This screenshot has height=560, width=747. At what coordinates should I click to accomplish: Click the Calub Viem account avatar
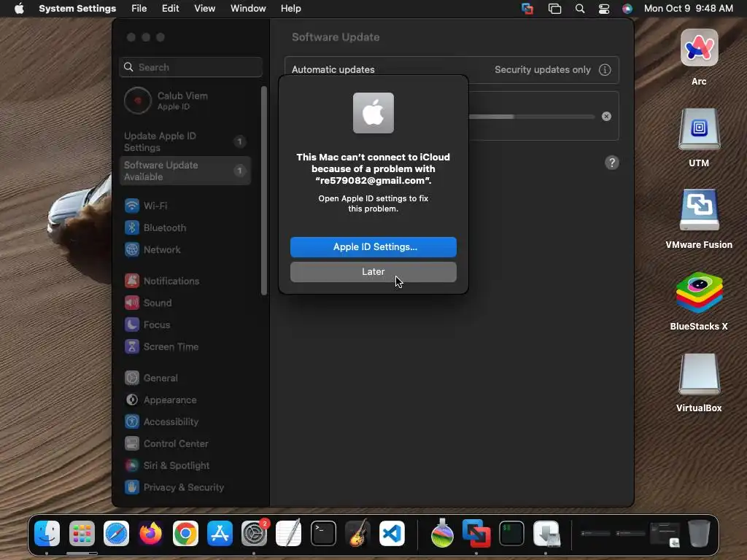(138, 101)
